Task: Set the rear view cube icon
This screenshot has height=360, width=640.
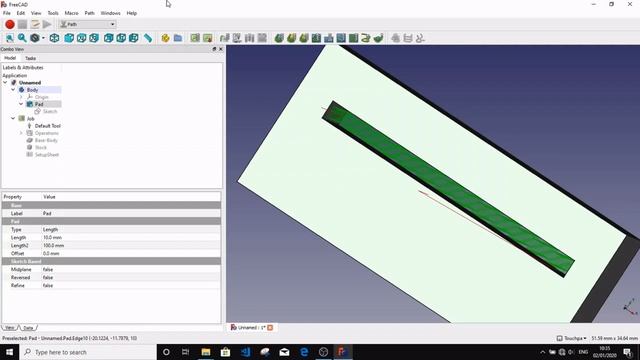Action: click(109, 38)
